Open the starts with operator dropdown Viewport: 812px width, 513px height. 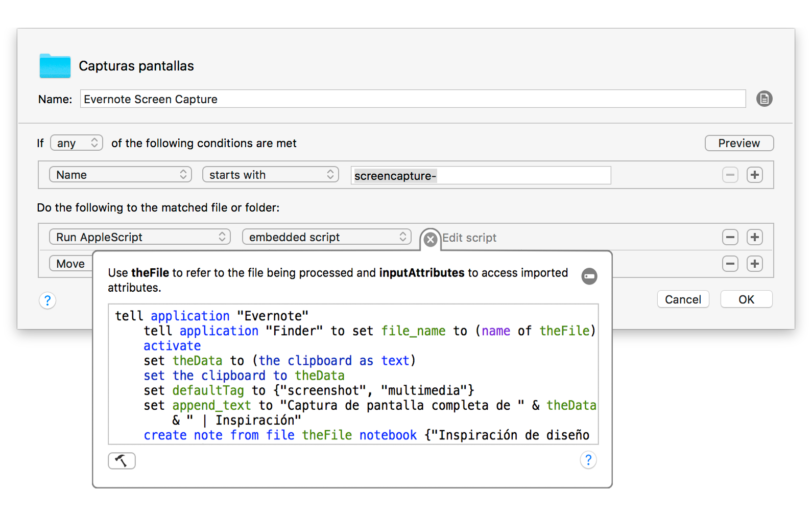[271, 175]
